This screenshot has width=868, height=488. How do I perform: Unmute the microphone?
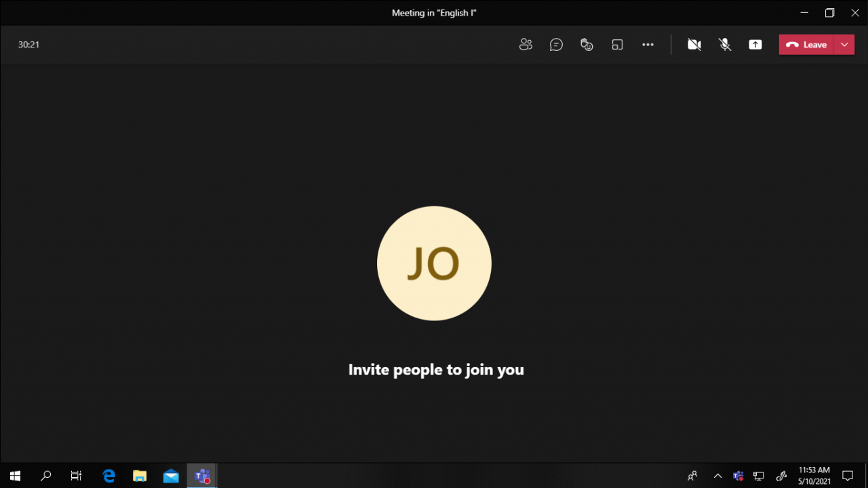tap(725, 45)
